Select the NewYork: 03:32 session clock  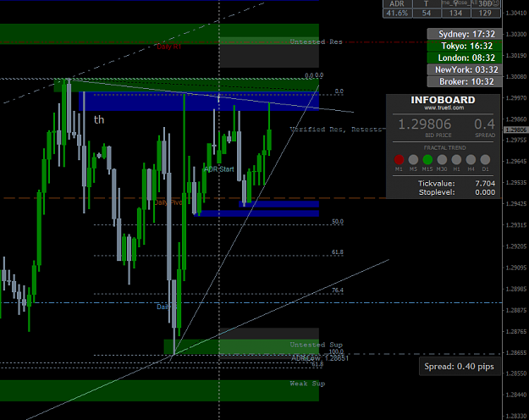[464, 69]
